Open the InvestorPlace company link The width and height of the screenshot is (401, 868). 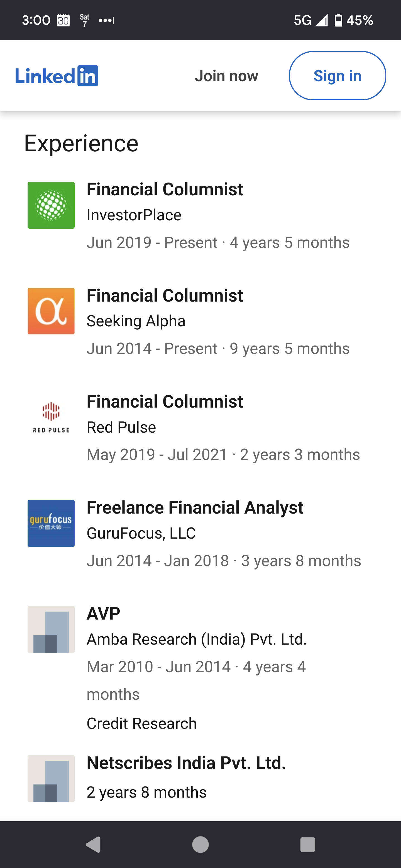134,215
